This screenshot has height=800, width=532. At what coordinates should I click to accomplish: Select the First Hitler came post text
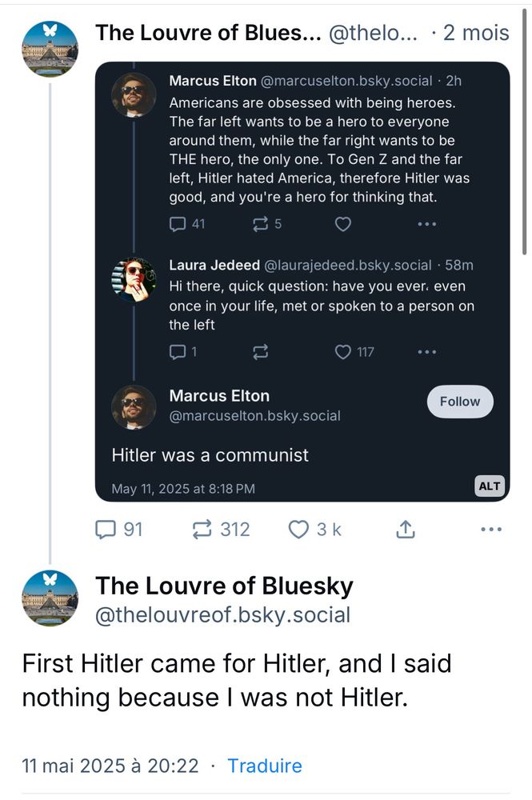[x=237, y=680]
